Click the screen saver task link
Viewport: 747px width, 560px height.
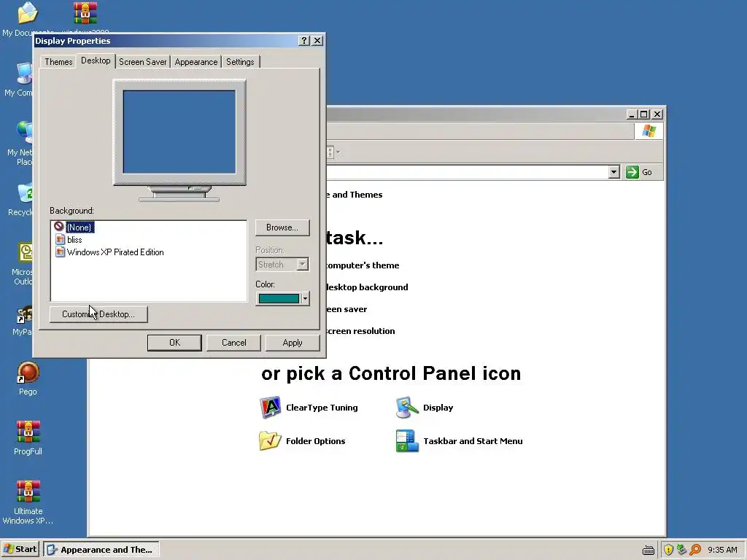[x=347, y=309]
